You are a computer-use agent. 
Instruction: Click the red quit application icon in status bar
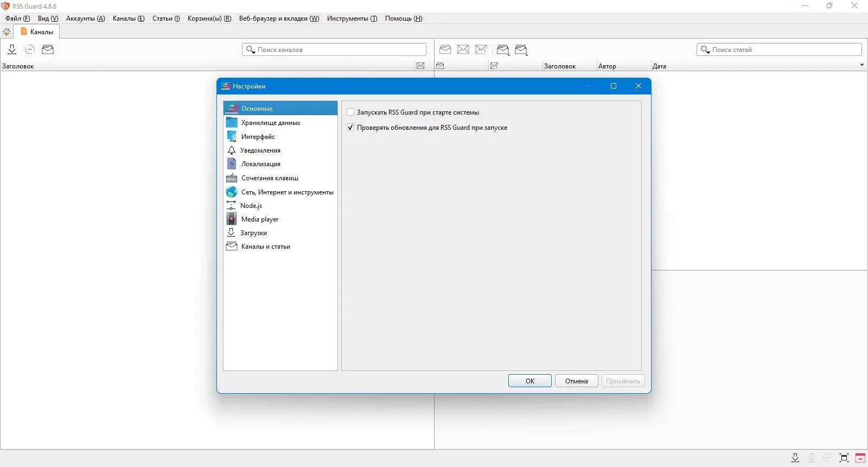[x=860, y=458]
